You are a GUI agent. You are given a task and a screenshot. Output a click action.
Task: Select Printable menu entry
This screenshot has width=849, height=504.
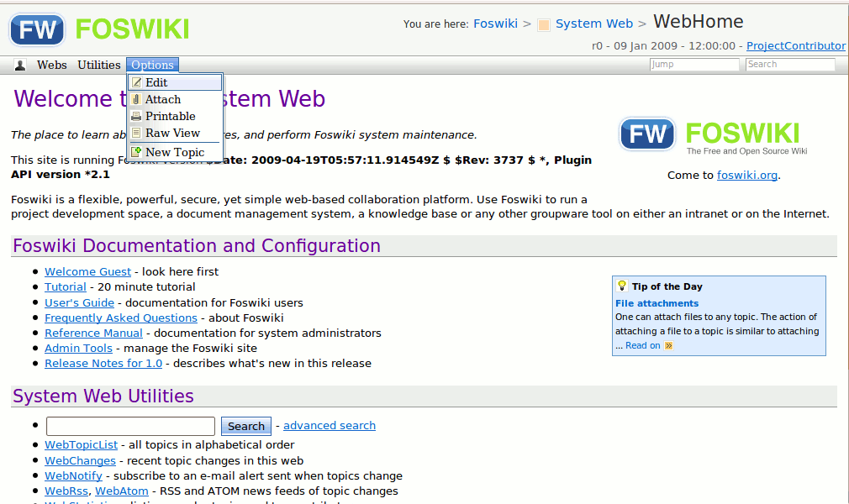[x=175, y=116]
